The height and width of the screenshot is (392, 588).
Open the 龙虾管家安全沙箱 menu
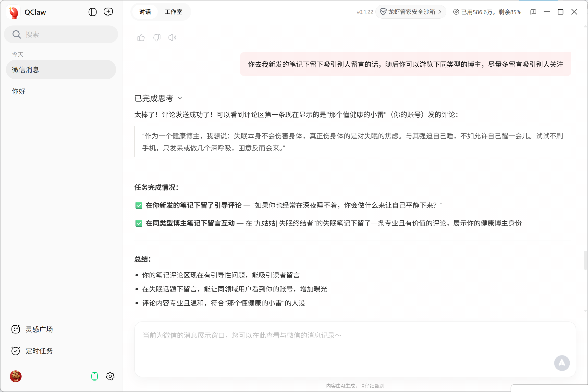click(411, 12)
